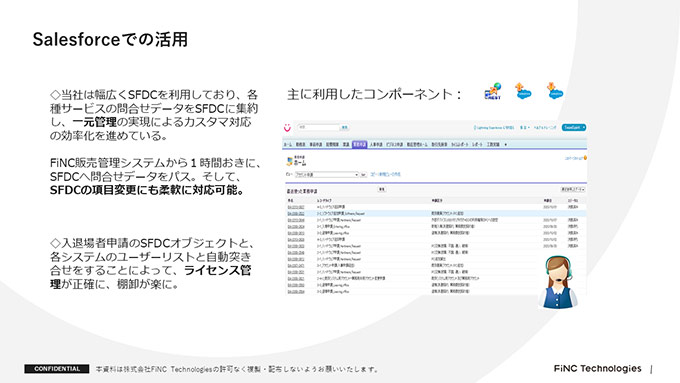Click the 新規 button above the list
The image size is (680, 383).
pos(382,190)
